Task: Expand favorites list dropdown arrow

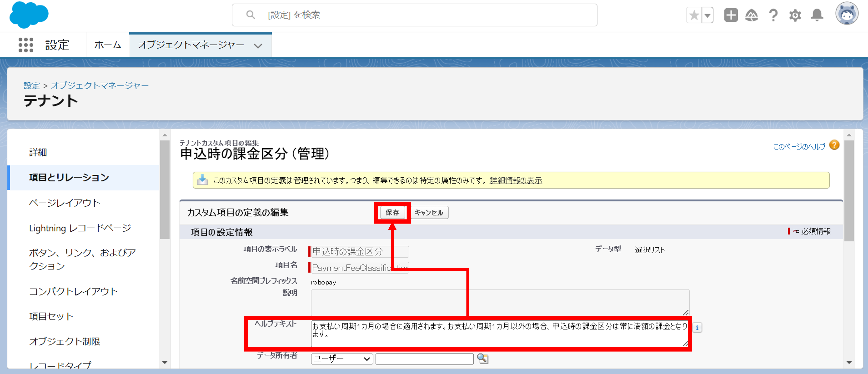Action: pyautogui.click(x=708, y=15)
